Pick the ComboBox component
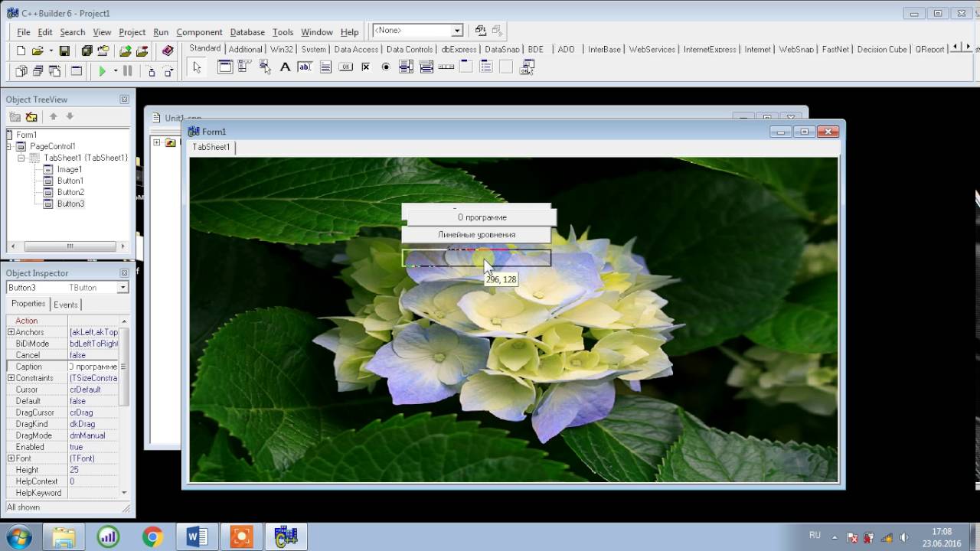This screenshot has width=980, height=551. click(426, 67)
